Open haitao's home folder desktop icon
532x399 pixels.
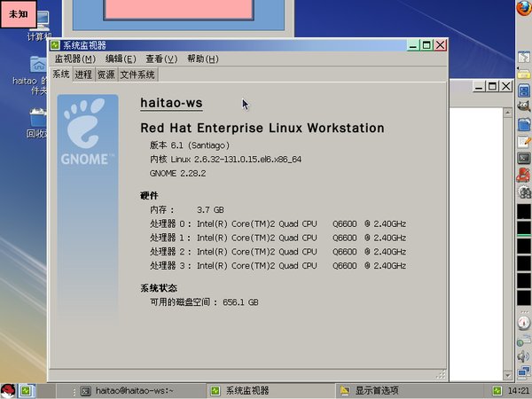(34, 75)
